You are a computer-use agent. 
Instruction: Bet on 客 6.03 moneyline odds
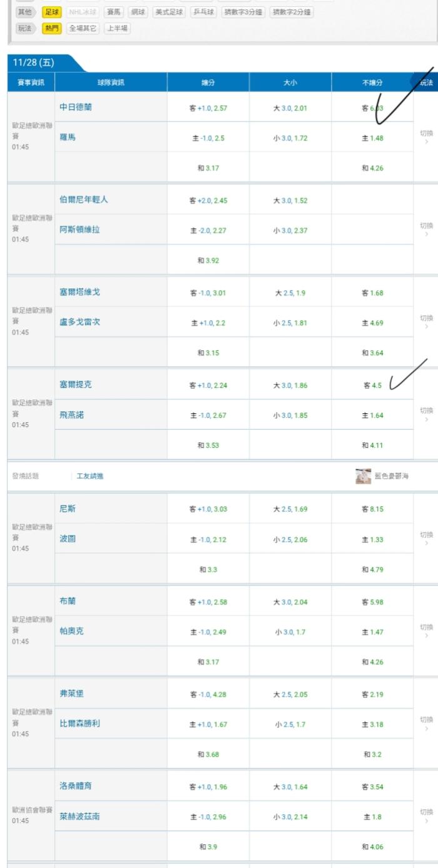(x=372, y=108)
